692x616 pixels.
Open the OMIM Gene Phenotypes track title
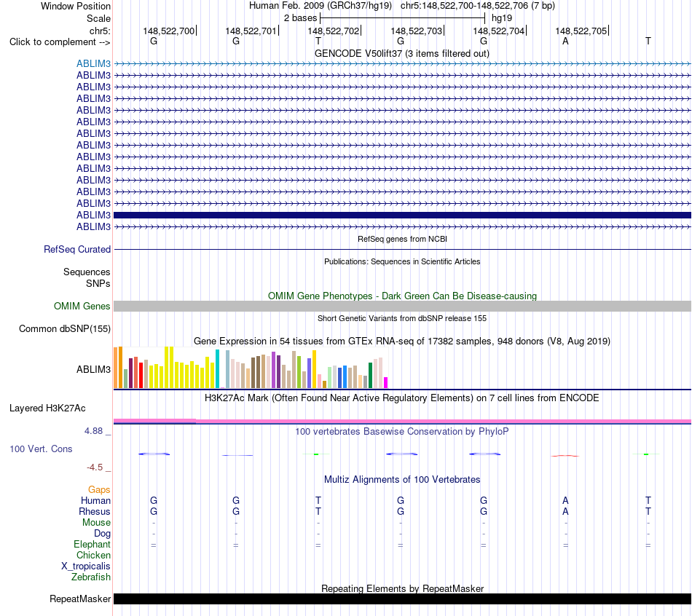pyautogui.click(x=402, y=296)
